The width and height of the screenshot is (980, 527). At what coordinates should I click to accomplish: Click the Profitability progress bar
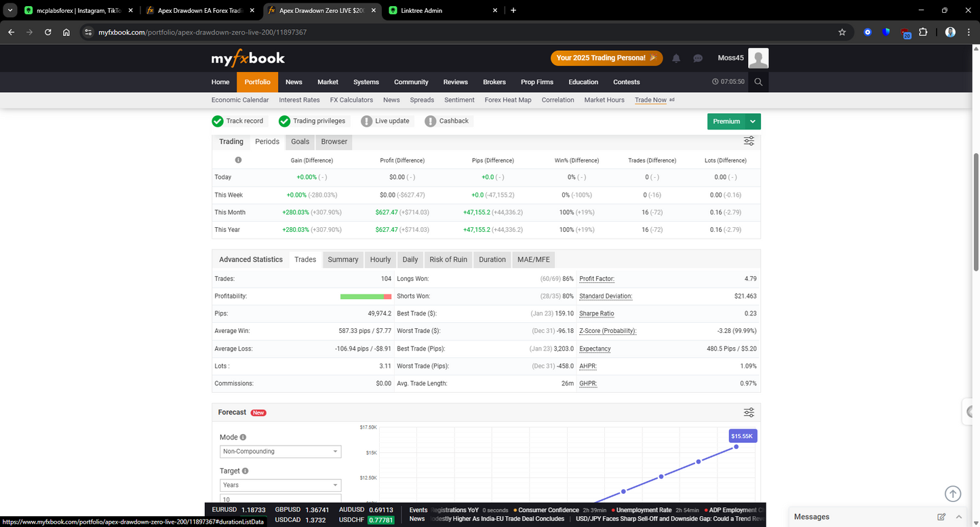(366, 296)
